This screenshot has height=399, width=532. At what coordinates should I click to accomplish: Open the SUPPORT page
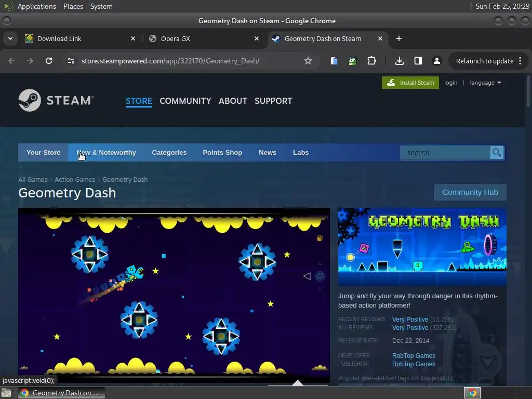[273, 101]
